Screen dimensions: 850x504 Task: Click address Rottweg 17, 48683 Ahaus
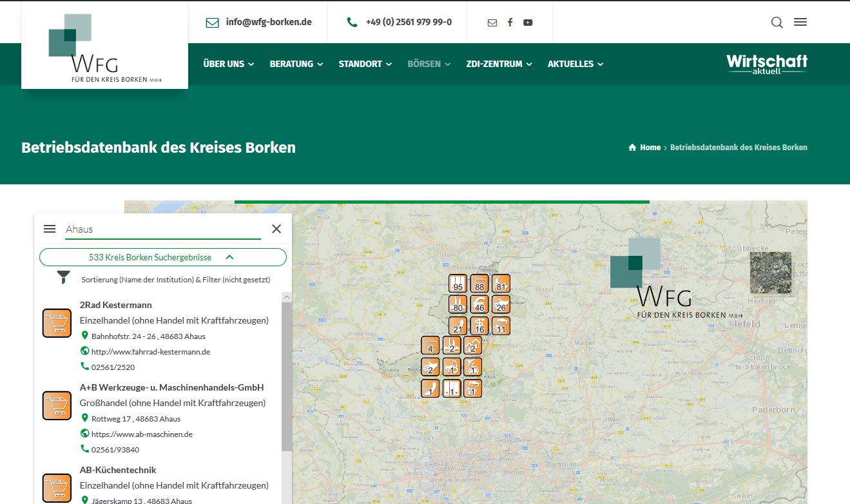pyautogui.click(x=136, y=419)
